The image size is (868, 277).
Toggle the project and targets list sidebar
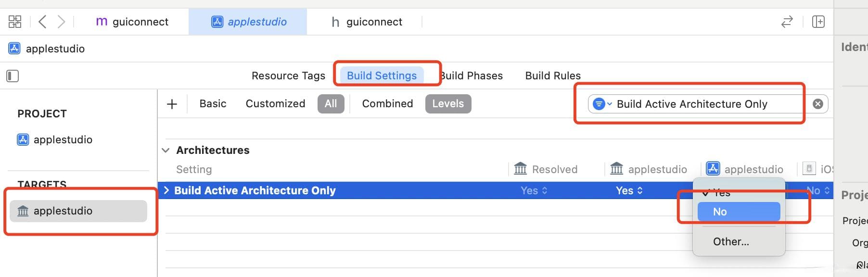[x=13, y=76]
